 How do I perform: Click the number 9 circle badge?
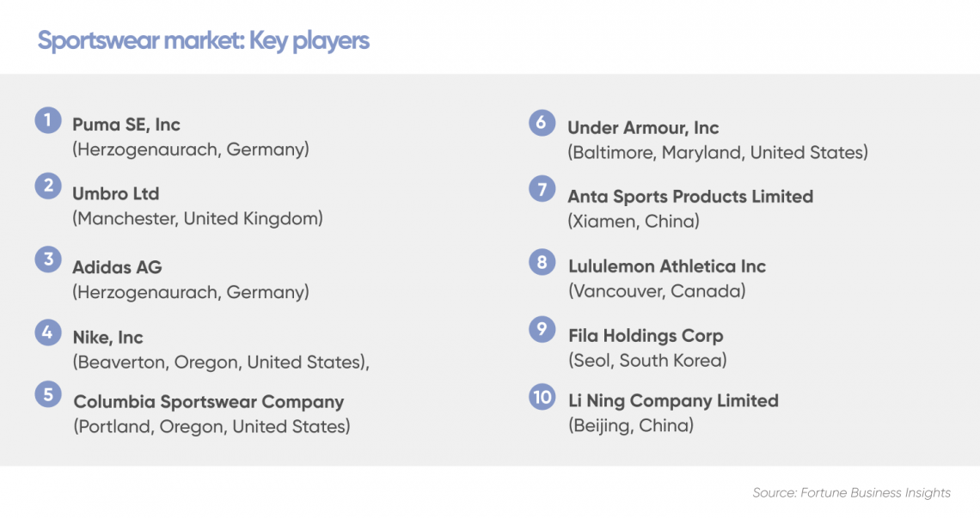pos(542,329)
